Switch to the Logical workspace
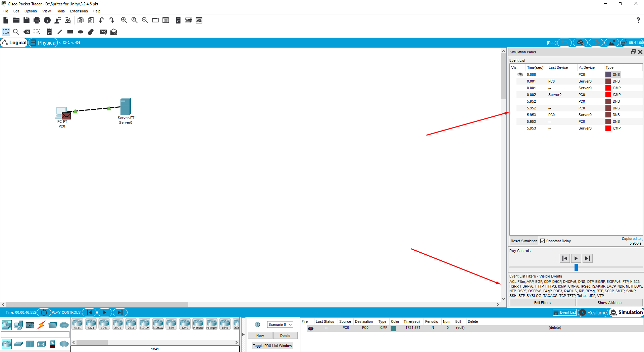This screenshot has width=644, height=352. click(x=14, y=43)
